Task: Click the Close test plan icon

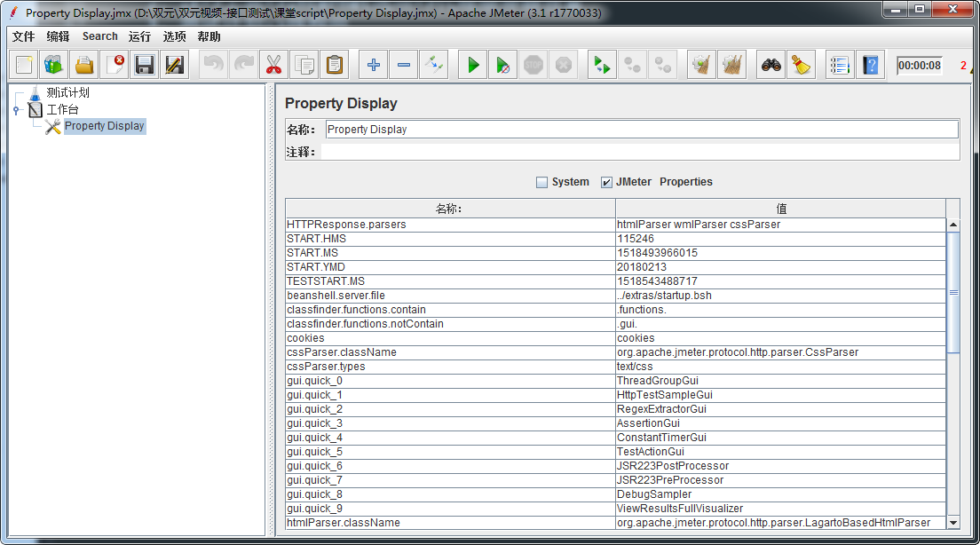Action: tap(115, 65)
